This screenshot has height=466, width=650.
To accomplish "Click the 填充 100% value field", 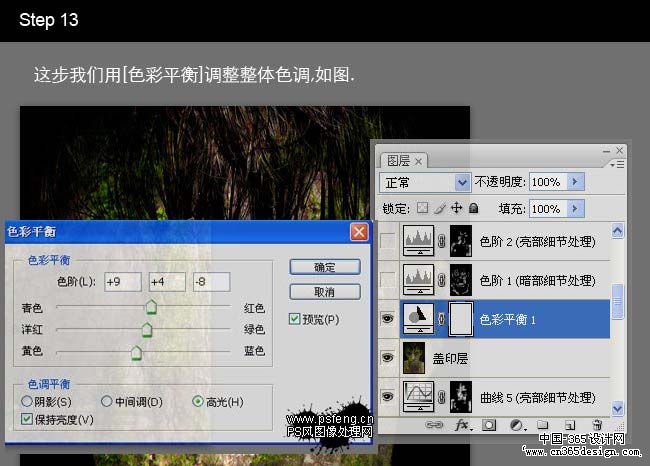I will pyautogui.click(x=548, y=208).
